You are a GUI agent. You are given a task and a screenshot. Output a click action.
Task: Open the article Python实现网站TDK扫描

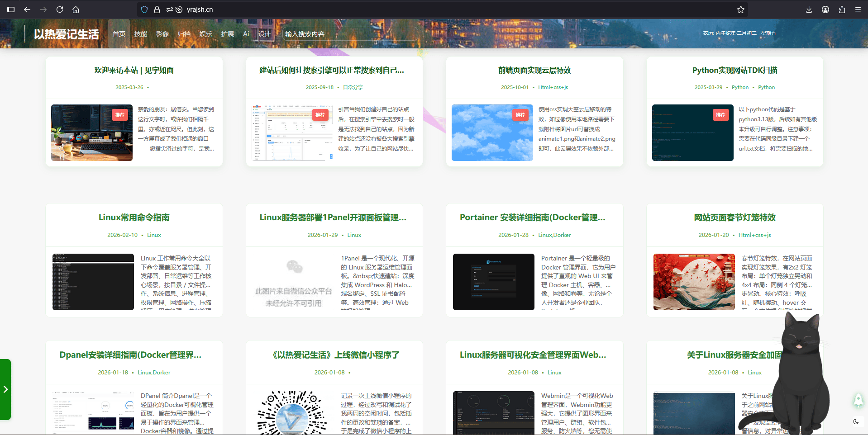pos(734,71)
